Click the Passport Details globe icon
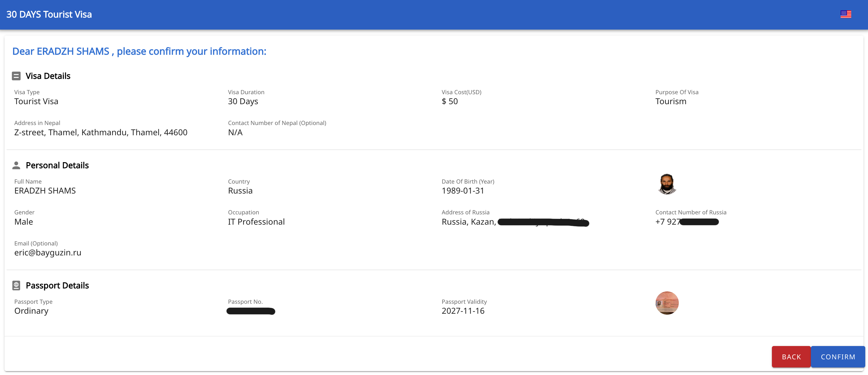The width and height of the screenshot is (868, 375). tap(16, 285)
